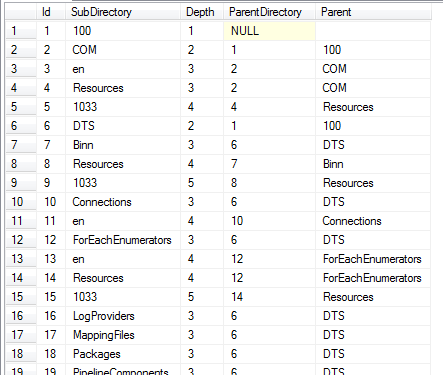
Task: Click SubDirectory cell 'LogProviders'
Action: 123,316
